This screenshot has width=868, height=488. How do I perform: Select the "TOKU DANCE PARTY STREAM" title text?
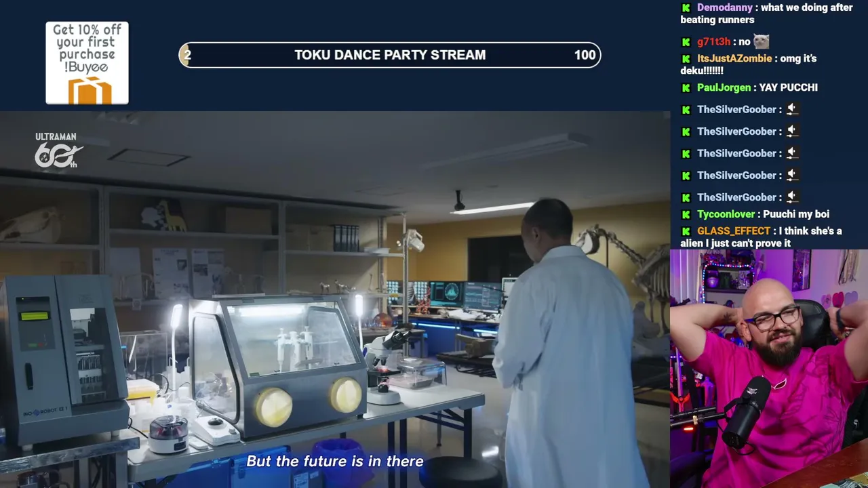point(390,55)
